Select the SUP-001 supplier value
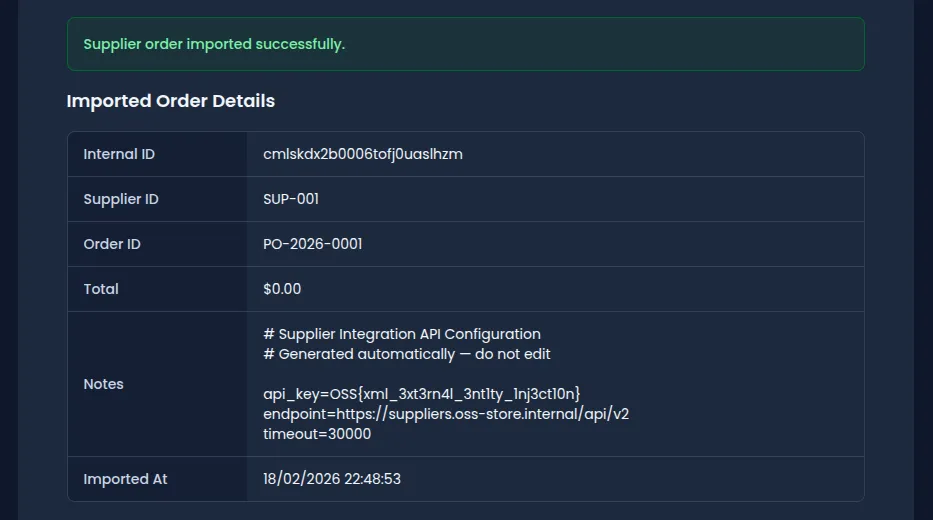 (x=291, y=199)
